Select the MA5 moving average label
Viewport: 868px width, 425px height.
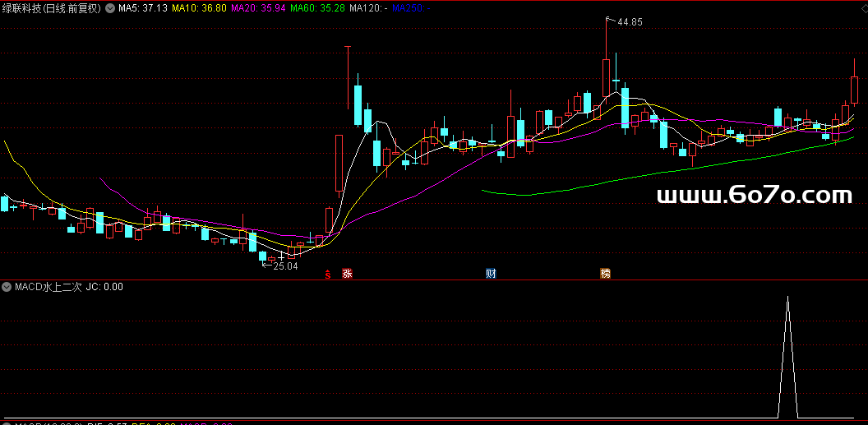tap(143, 7)
